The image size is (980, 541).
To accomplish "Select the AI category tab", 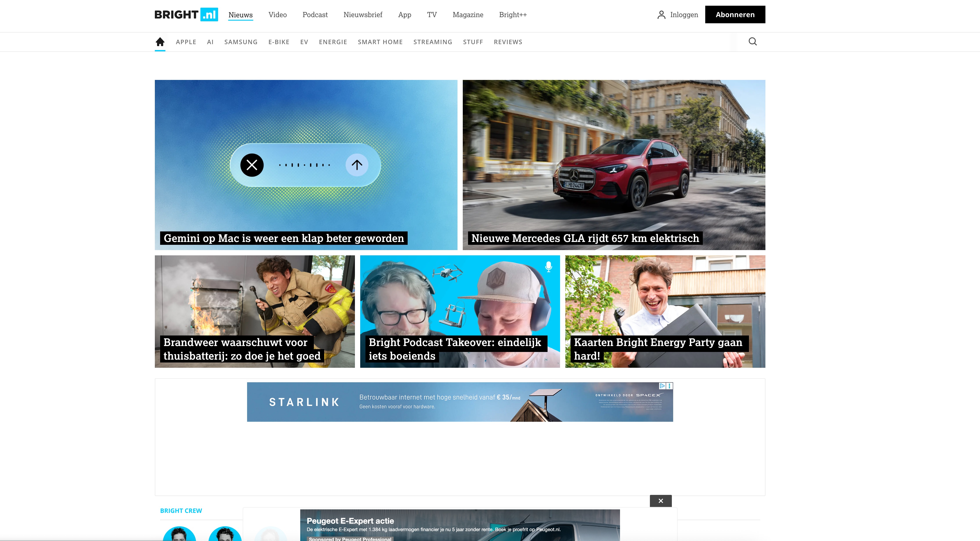I will pyautogui.click(x=210, y=42).
